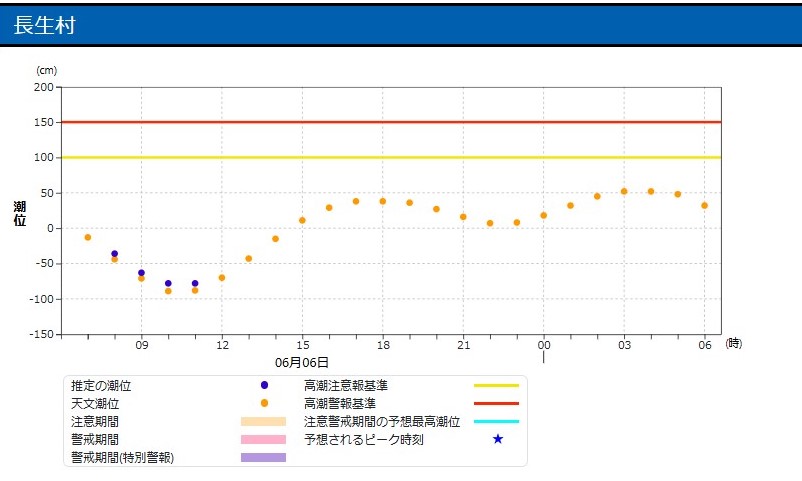Click the yellow line sample beside 高潮注意報基準
This screenshot has width=802, height=481.
click(496, 385)
